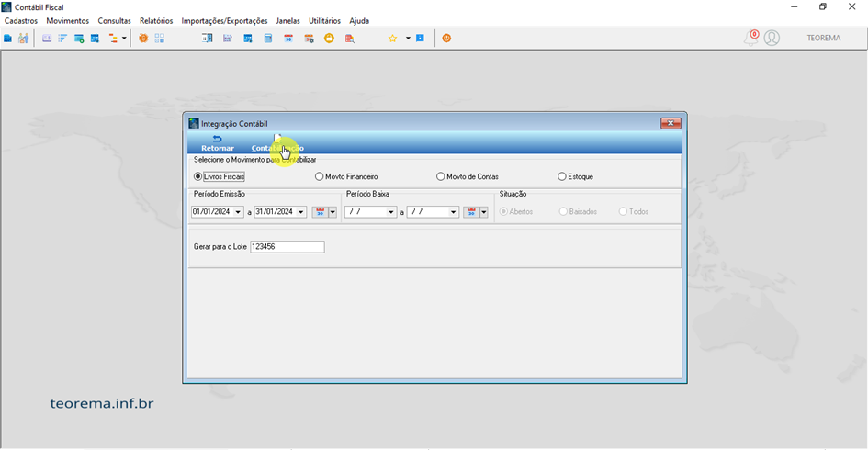Open the Importações/Exportações menu

[224, 21]
